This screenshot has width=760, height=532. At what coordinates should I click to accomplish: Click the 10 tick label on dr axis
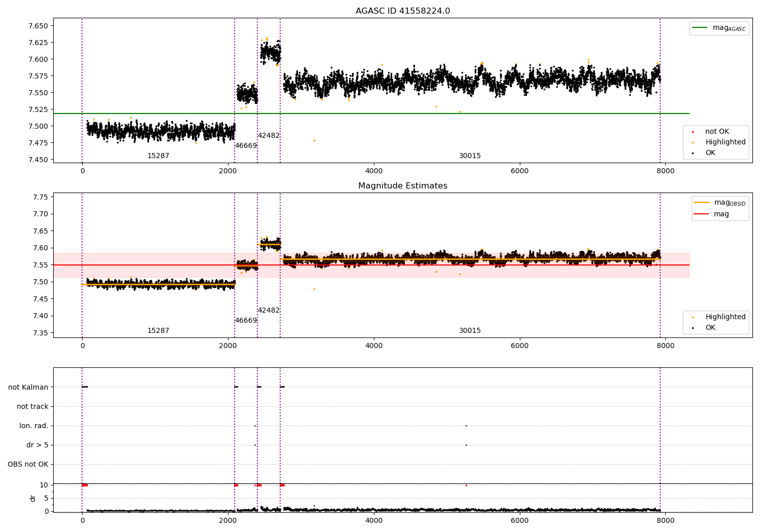tap(44, 485)
